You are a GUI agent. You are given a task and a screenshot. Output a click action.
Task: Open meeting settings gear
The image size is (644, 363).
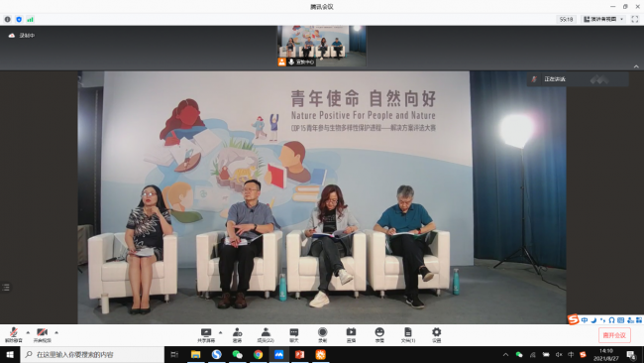pyautogui.click(x=437, y=334)
